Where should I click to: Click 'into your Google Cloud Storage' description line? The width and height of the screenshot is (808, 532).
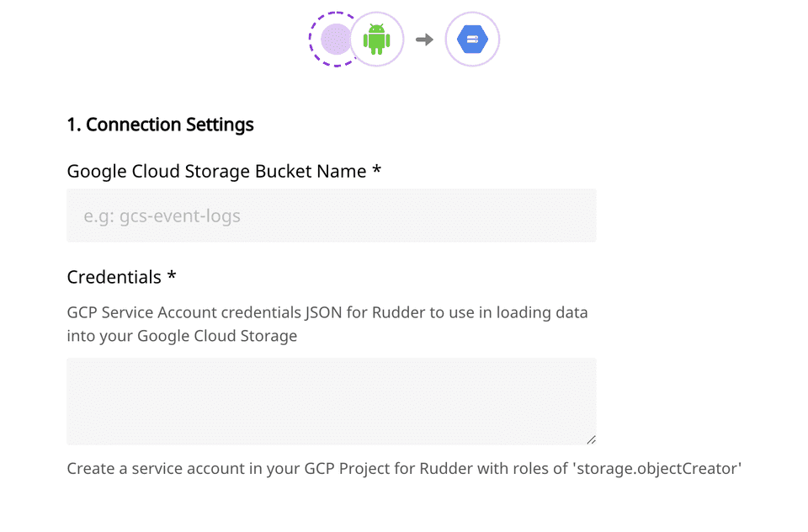(x=182, y=336)
